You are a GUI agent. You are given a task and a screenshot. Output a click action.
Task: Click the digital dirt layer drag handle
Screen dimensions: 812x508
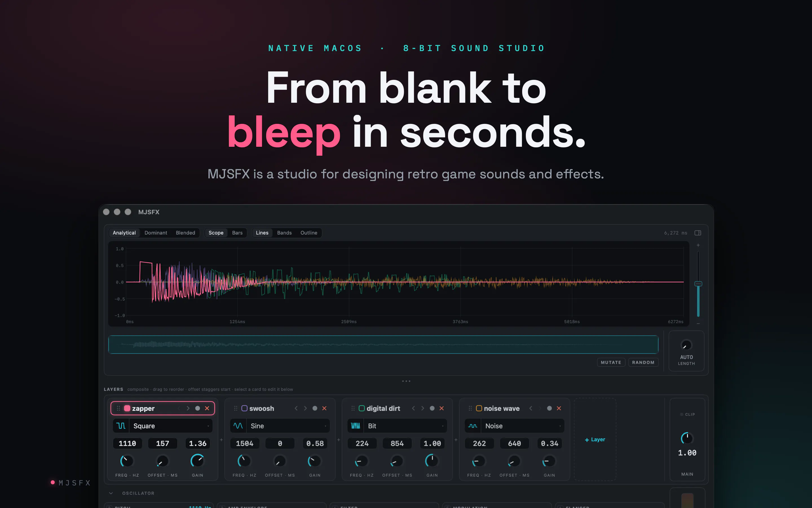pos(353,408)
